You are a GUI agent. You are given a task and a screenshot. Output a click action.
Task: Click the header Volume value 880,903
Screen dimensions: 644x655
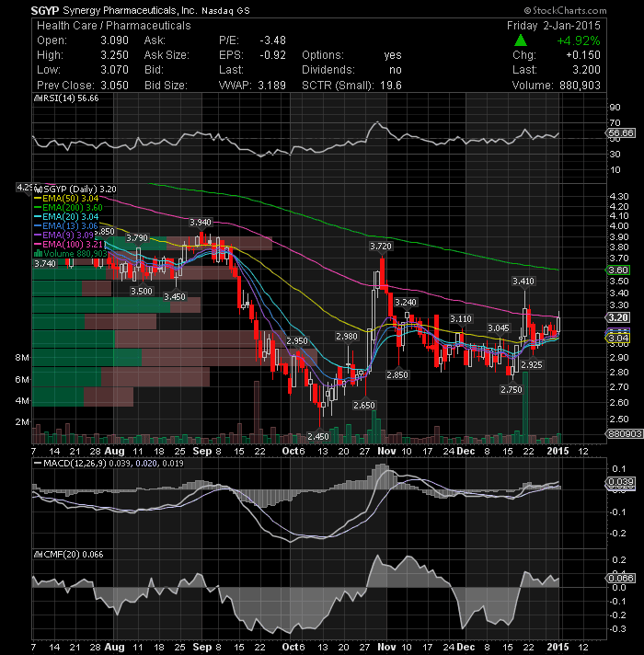[580, 86]
